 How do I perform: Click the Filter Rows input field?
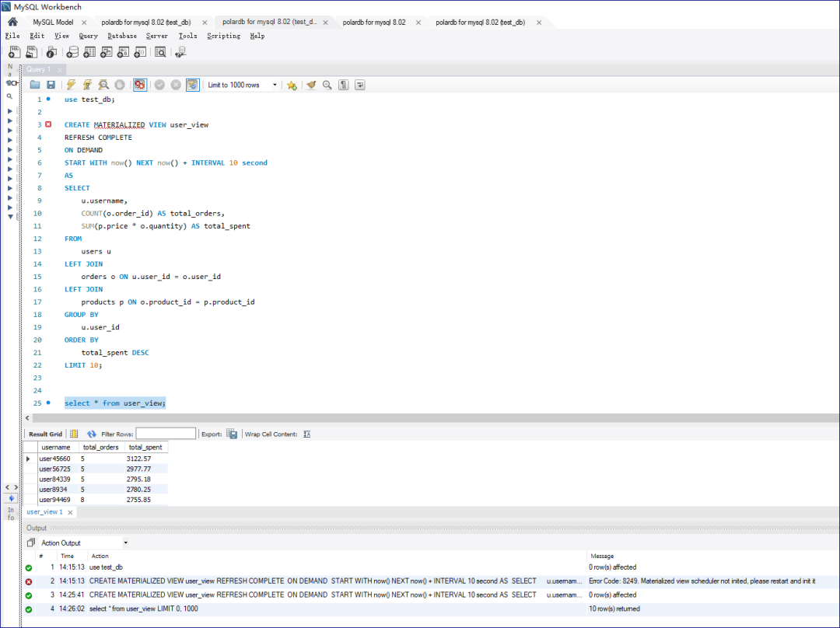(167, 434)
